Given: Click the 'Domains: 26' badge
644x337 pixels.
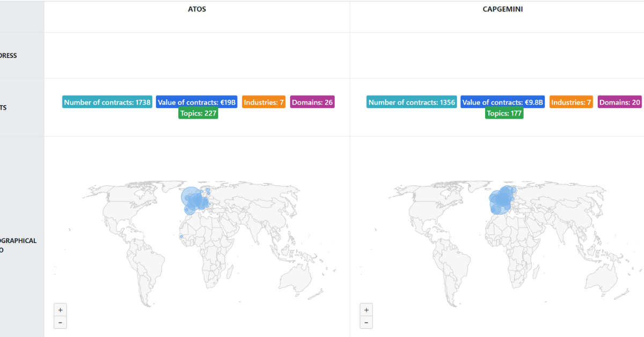Looking at the screenshot, I should [312, 102].
